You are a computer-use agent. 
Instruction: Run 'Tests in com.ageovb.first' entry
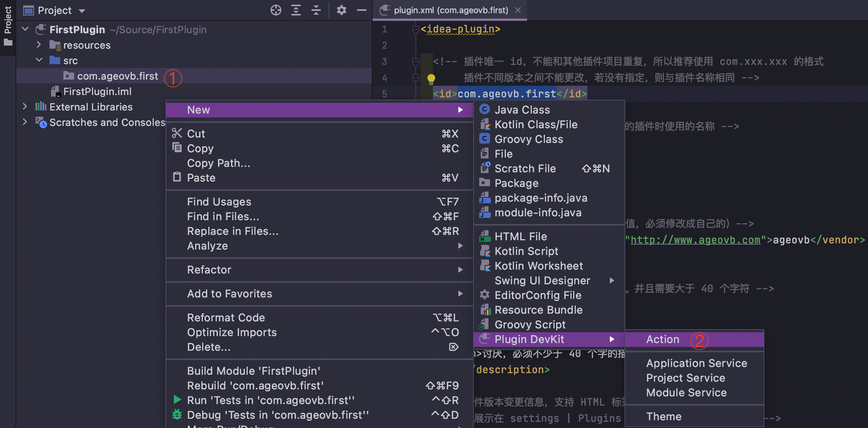[320, 400]
